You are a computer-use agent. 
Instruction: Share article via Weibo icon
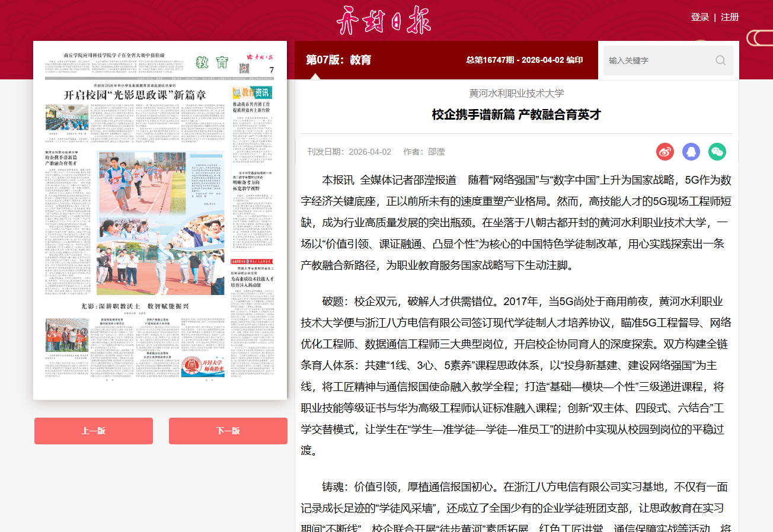[665, 152]
